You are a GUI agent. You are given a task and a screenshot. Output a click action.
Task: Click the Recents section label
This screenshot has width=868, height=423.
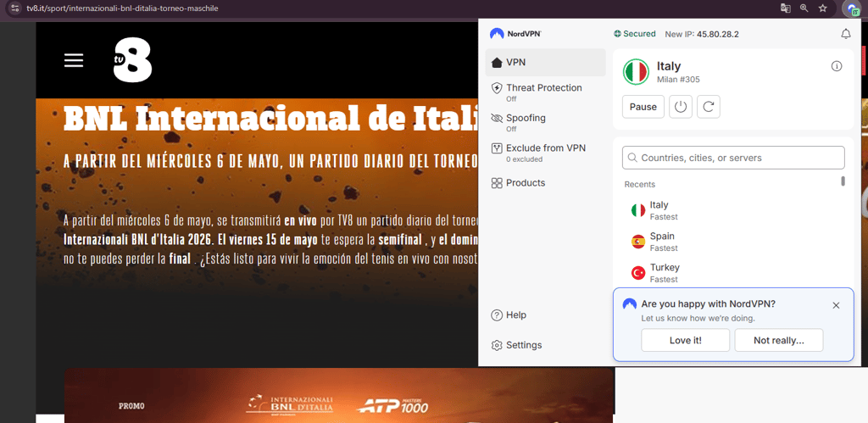[x=639, y=184]
